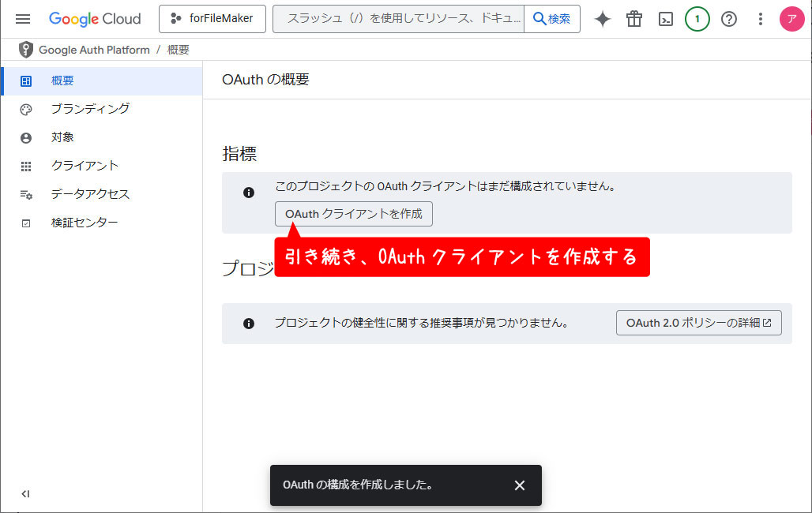
Task: Click the ブランディング palette icon
Action: pos(26,109)
